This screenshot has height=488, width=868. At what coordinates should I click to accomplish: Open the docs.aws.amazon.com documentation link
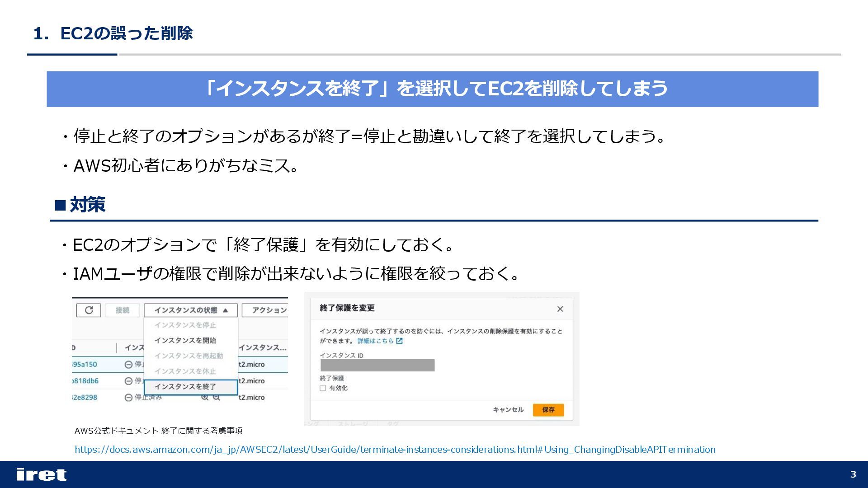395,450
